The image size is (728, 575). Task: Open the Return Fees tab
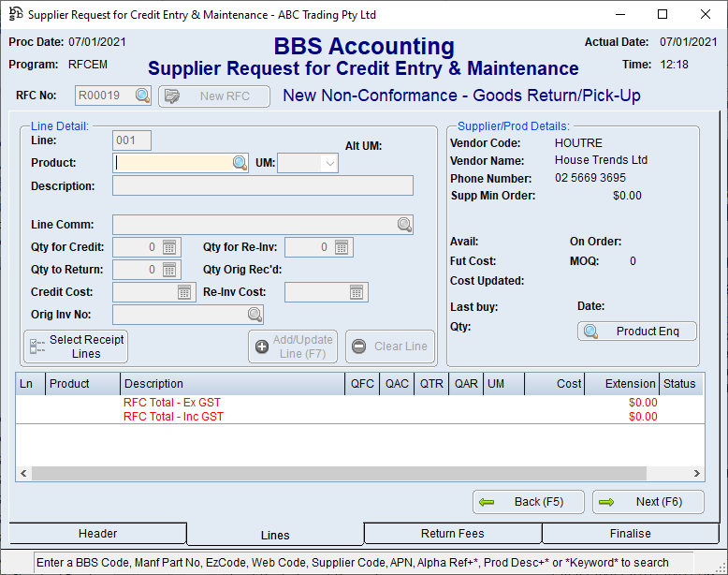pyautogui.click(x=452, y=534)
